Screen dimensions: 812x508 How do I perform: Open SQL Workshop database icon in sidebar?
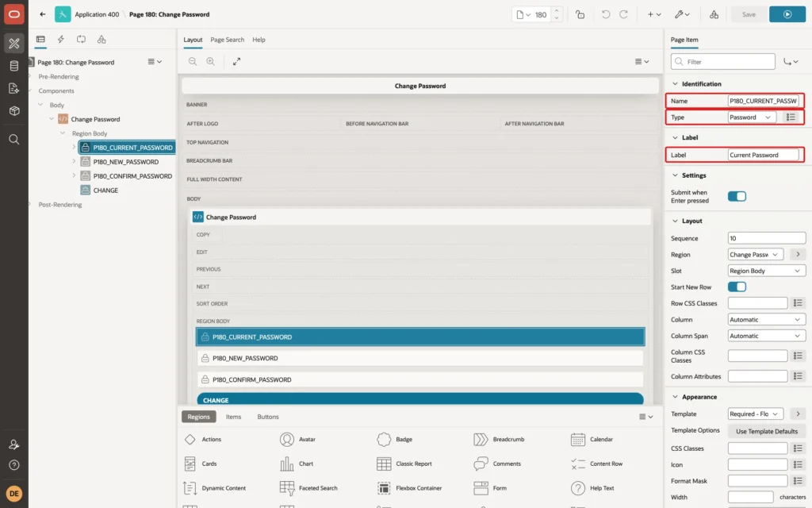pos(14,66)
